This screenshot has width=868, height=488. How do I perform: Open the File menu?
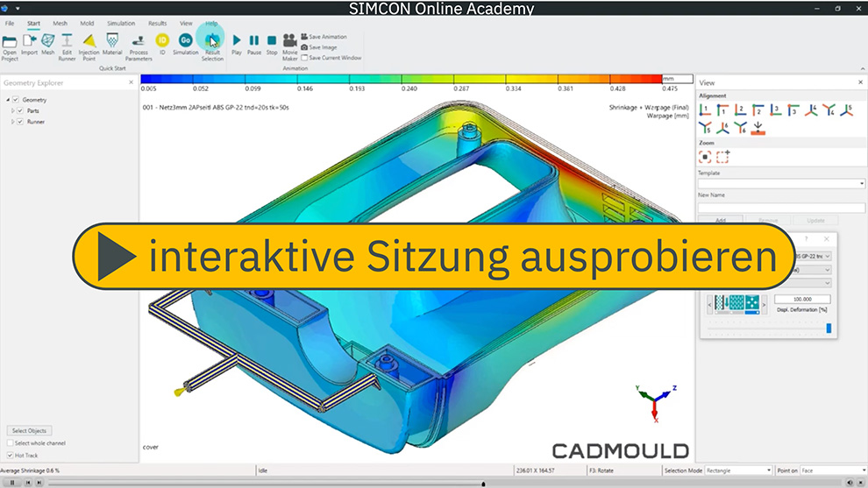pos(10,24)
